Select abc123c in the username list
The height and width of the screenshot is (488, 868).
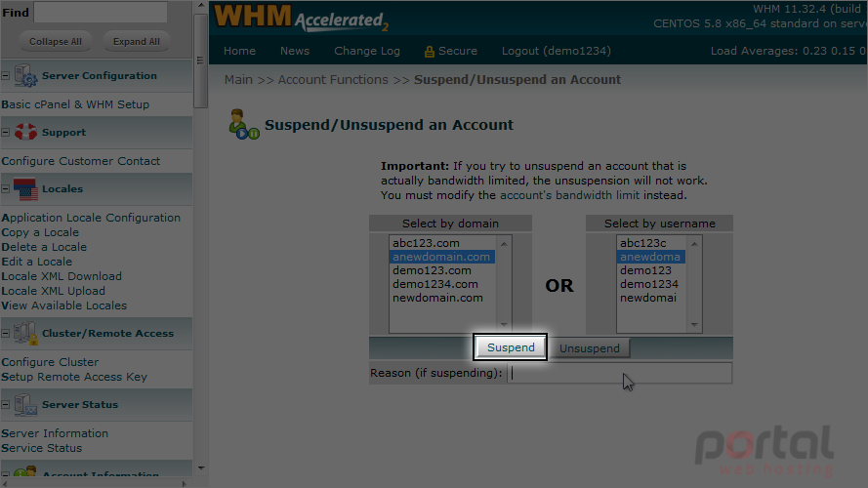[x=651, y=243]
